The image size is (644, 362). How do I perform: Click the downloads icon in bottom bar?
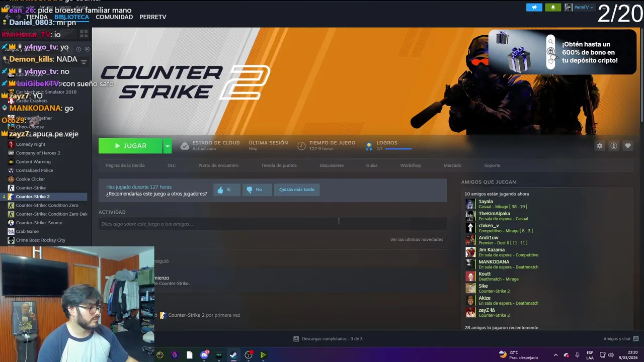click(296, 339)
